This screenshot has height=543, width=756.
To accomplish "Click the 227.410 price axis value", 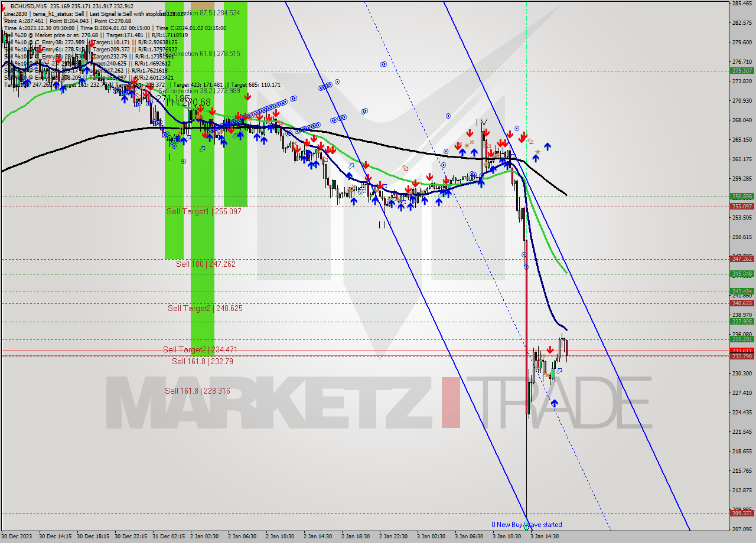I will (742, 393).
